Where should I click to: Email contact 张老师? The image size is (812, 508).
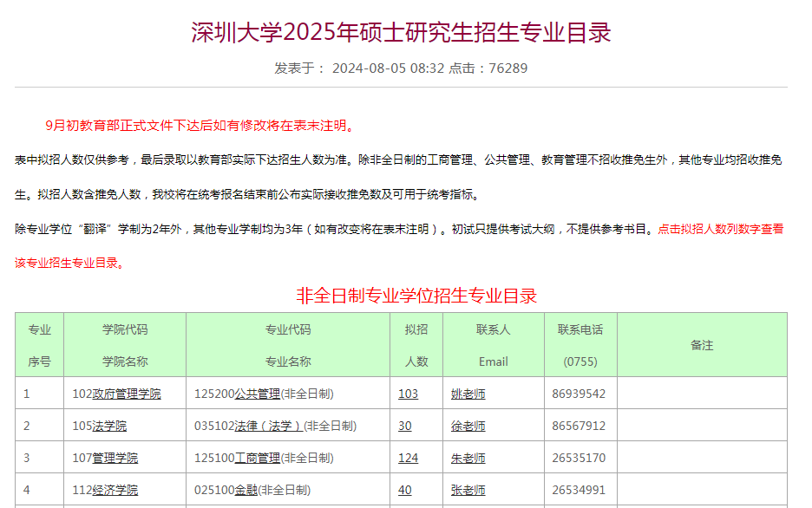click(468, 490)
